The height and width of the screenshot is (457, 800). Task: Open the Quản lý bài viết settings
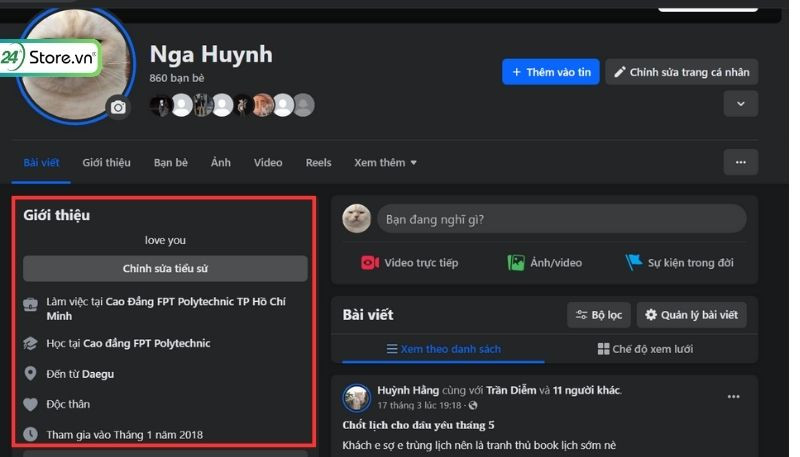(691, 315)
